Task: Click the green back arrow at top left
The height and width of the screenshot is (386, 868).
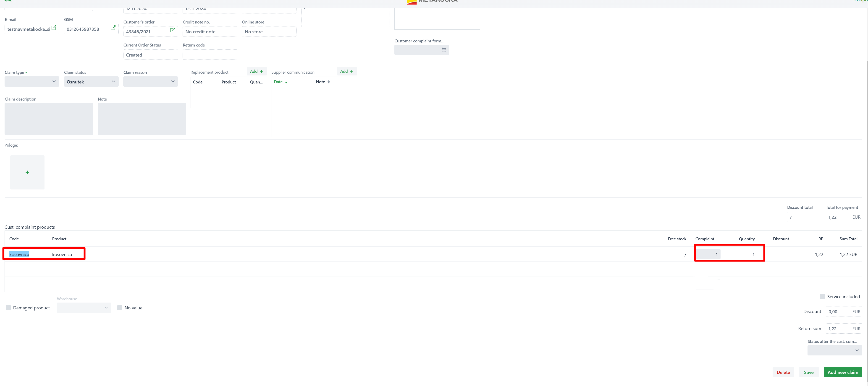Action: (7, 1)
